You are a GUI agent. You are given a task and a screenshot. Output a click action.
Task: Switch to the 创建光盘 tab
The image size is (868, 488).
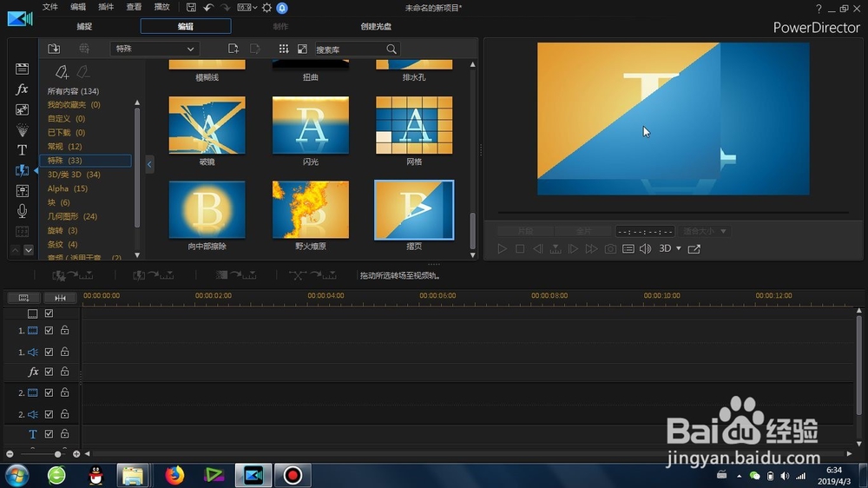pos(376,27)
